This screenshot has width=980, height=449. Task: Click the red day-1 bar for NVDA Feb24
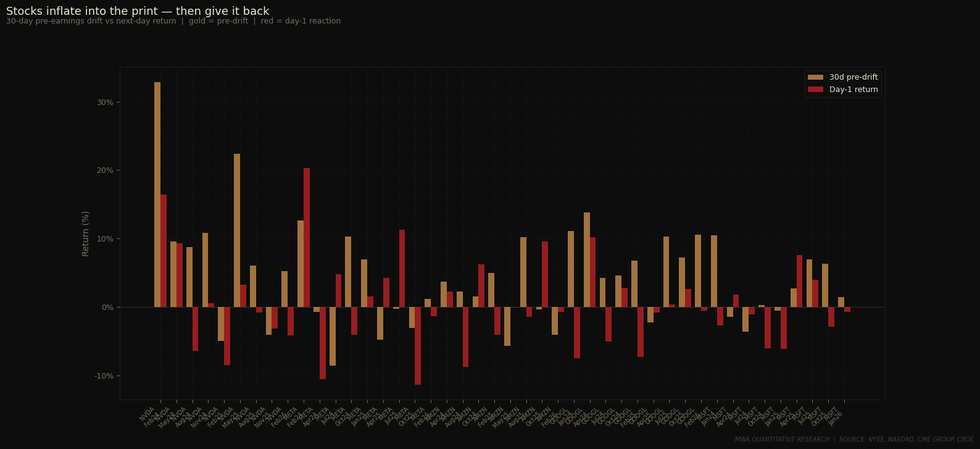[x=164, y=251]
